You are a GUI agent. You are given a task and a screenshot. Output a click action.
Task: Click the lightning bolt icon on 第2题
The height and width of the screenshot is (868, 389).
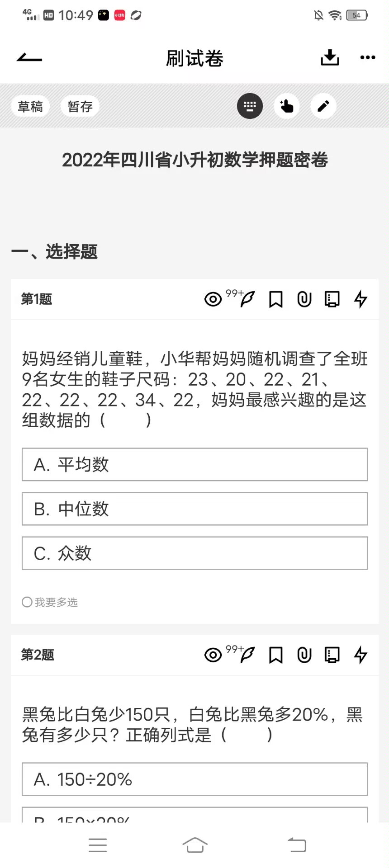pos(360,655)
